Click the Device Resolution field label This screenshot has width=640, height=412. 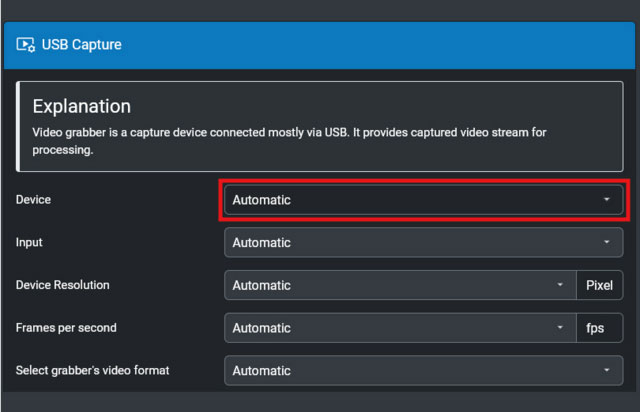(63, 286)
